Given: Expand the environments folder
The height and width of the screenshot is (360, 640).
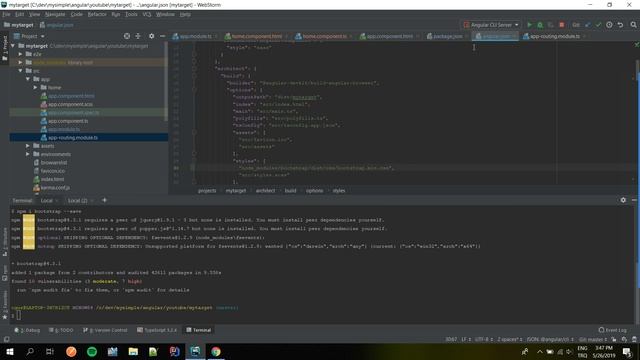Looking at the screenshot, I should (x=28, y=154).
